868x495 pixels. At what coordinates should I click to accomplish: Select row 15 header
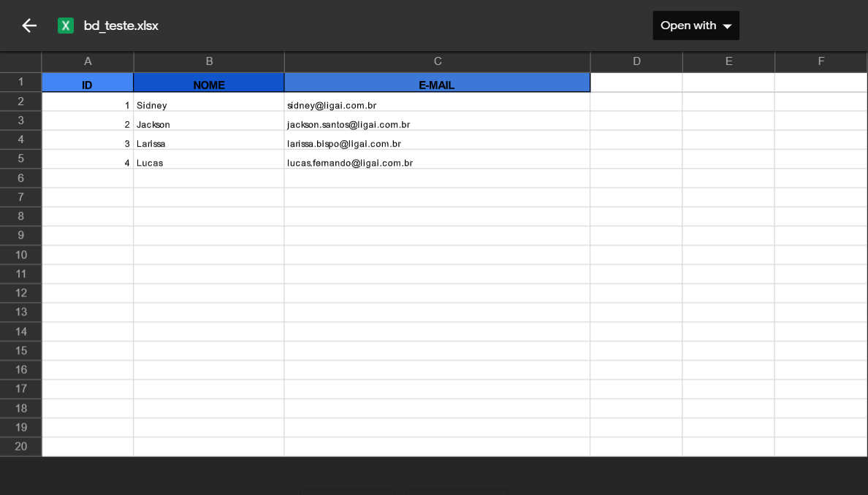pyautogui.click(x=20, y=350)
